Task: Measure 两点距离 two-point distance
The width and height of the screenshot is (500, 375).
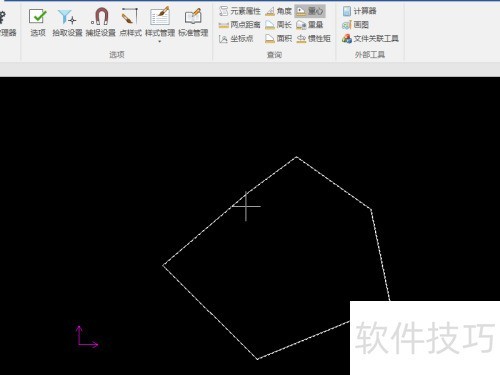Action: 240,25
